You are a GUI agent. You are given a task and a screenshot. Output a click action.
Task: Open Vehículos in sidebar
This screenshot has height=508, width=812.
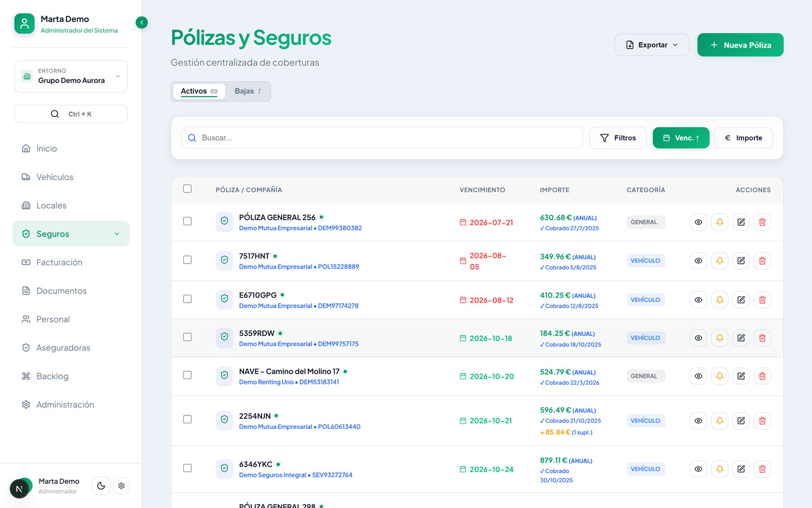(x=71, y=177)
